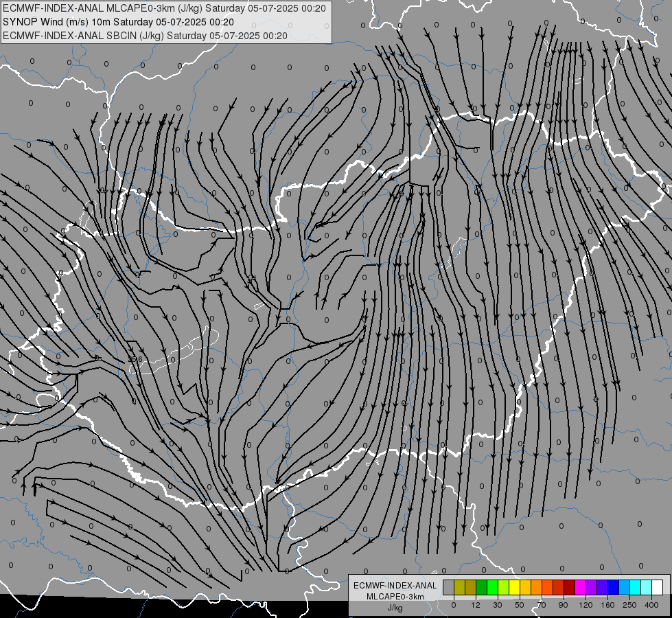672x618 pixels.
Task: Click the 'SYNOP Wind (m/s) 10m' title line
Action: [x=56, y=22]
